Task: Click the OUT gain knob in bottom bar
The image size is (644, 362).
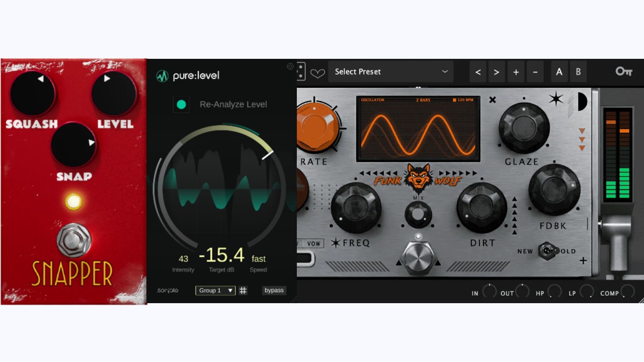Action: pos(522,292)
